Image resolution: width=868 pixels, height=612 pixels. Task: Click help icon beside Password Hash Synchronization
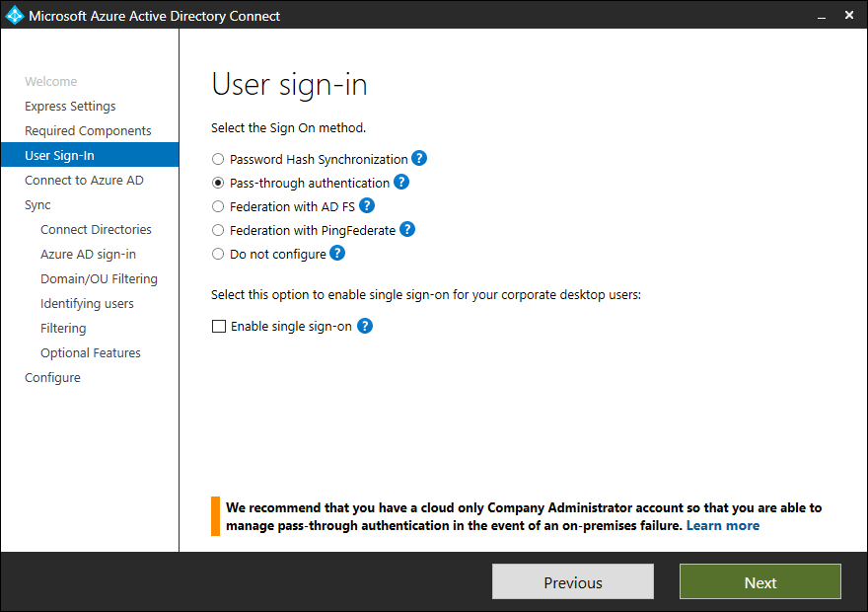[419, 158]
